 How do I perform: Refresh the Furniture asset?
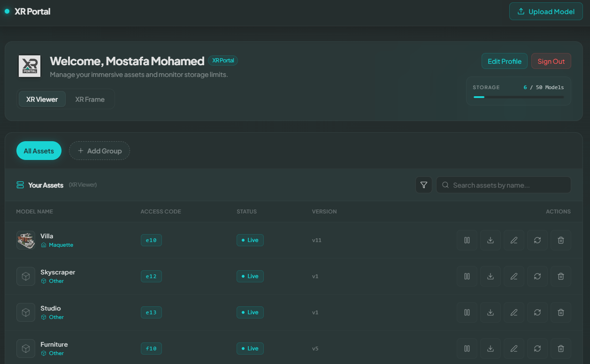[537, 349]
